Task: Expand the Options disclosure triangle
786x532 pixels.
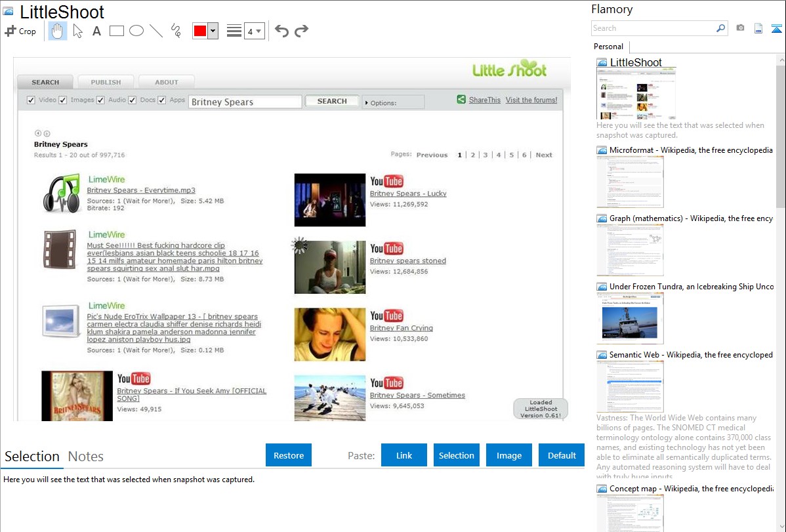Action: tap(367, 103)
